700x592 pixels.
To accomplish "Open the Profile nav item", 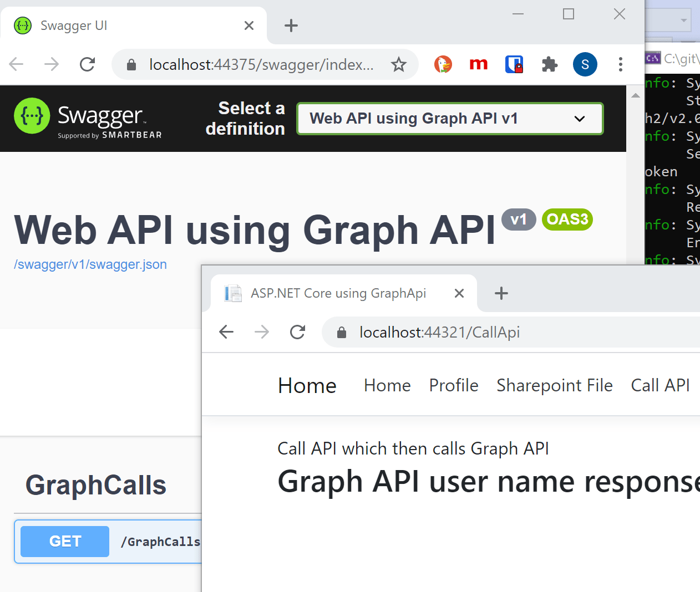I will pos(453,385).
